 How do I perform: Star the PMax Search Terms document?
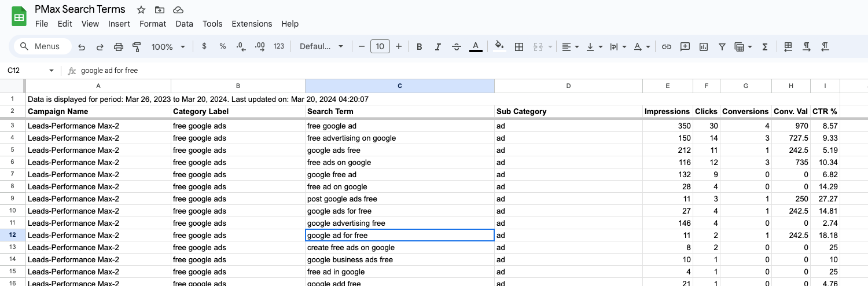pos(141,10)
